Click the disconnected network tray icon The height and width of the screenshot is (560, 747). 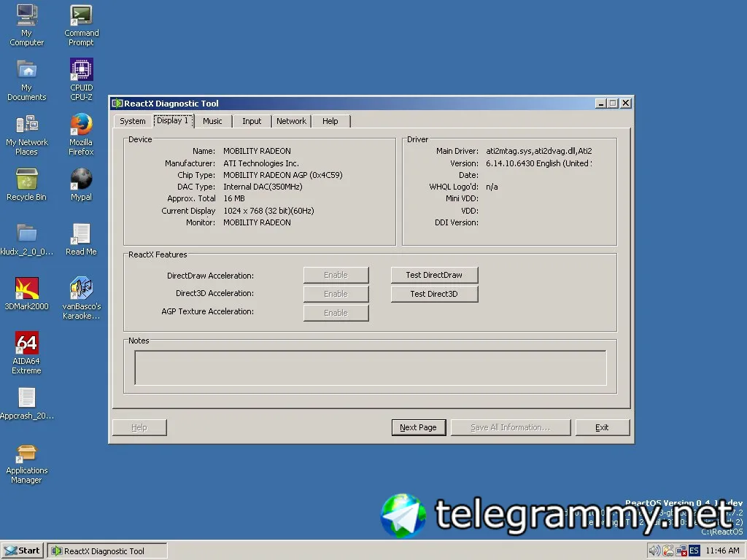tap(681, 551)
